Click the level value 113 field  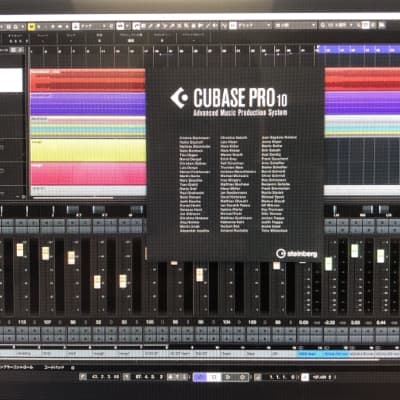click(22, 322)
